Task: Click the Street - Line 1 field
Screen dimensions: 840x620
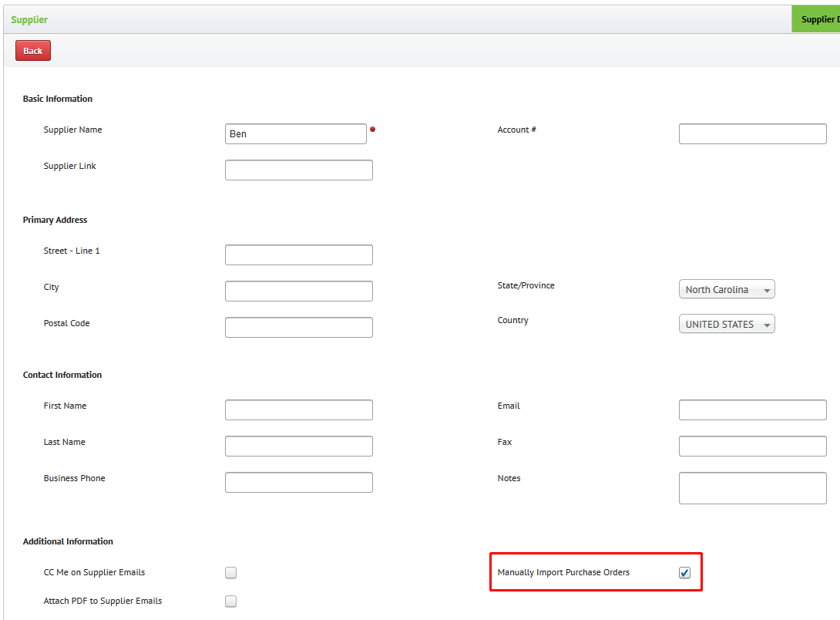Action: [x=299, y=255]
